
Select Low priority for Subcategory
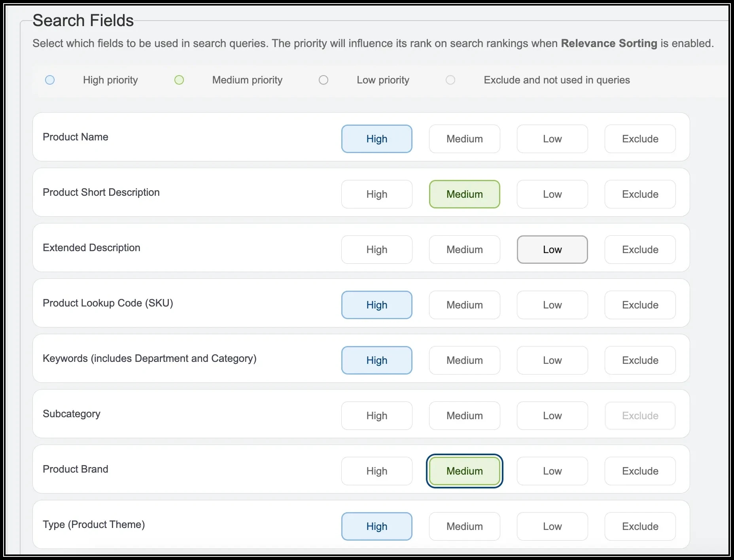tap(552, 416)
